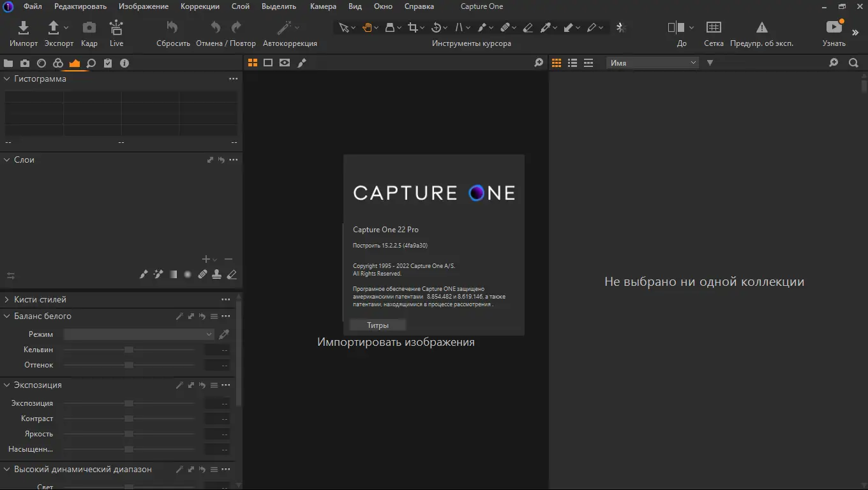Viewport: 868px width, 490px height.
Task: Click the Импорт (Import) toolbar icon
Action: pos(24,28)
